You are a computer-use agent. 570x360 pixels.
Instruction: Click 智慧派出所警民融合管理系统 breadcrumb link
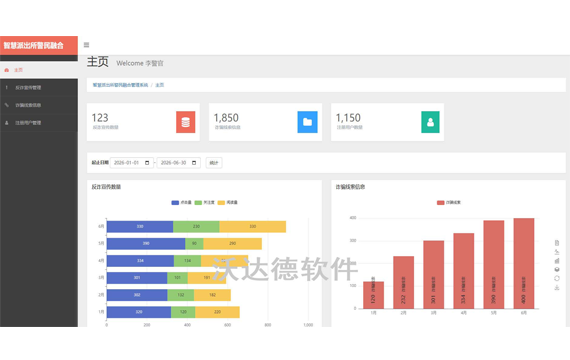[120, 85]
